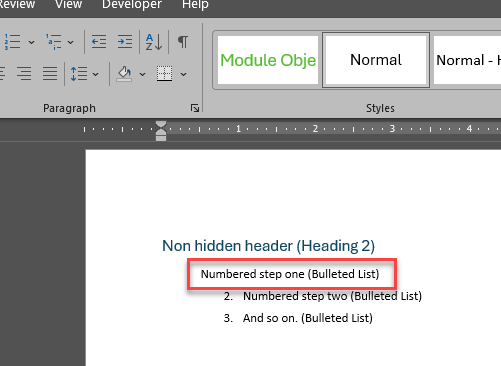501x366 pixels.
Task: Open the View ribbon tab
Action: (x=68, y=4)
